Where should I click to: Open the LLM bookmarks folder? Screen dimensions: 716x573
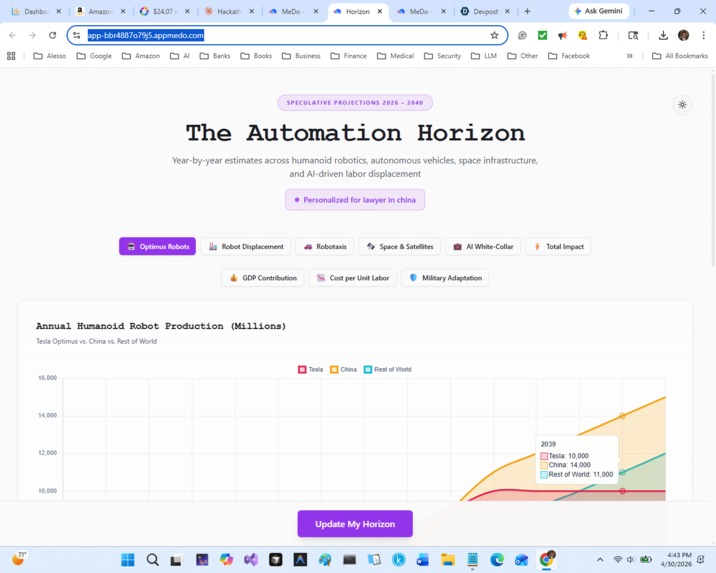coord(484,56)
